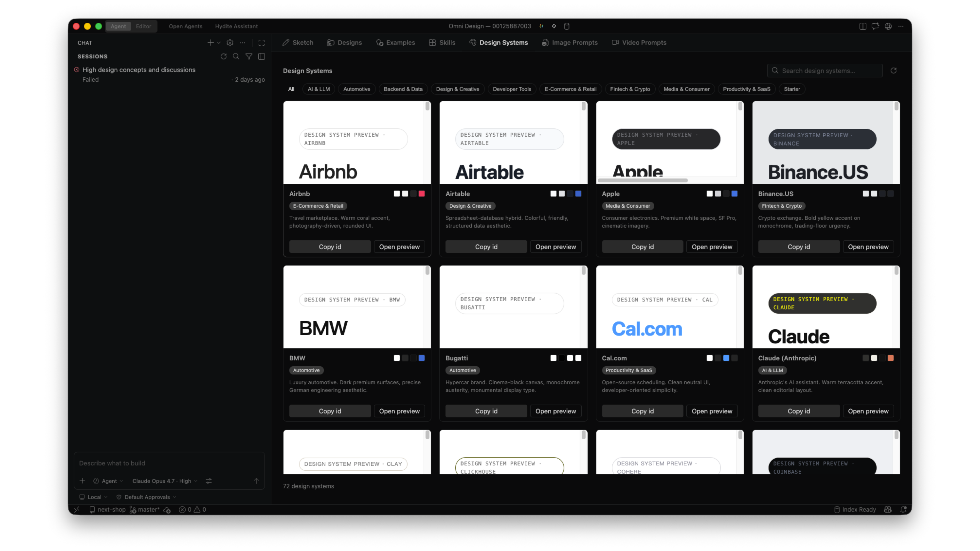
Task: Open the Default Approvals dropdown
Action: [x=146, y=497]
